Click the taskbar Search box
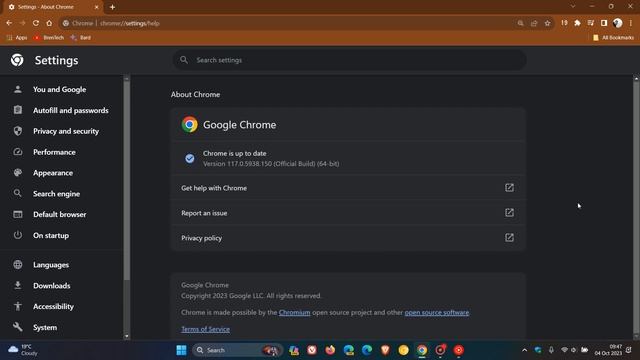The image size is (640, 360). (x=237, y=350)
